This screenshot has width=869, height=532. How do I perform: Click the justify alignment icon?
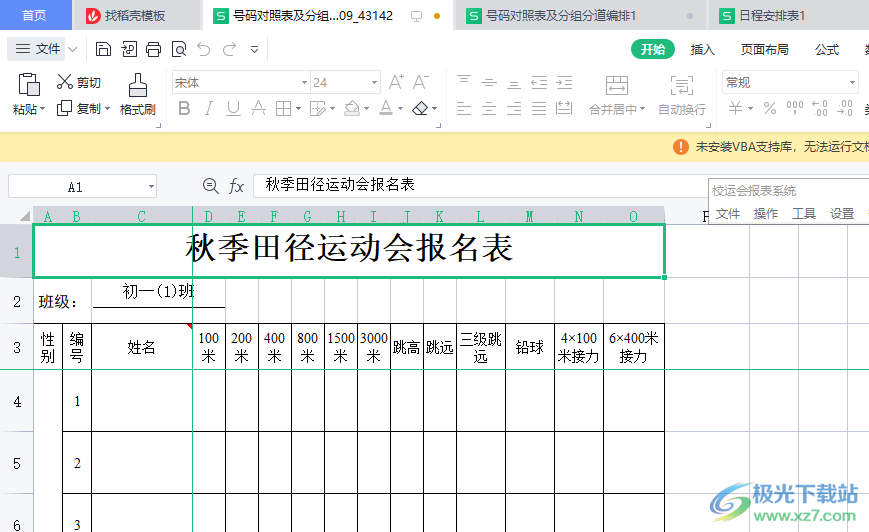coord(539,108)
